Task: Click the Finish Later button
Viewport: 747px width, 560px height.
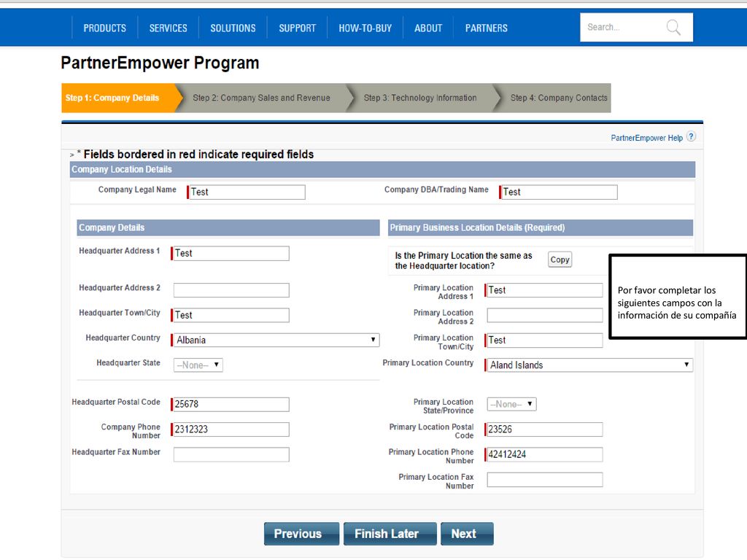Action: click(x=390, y=534)
